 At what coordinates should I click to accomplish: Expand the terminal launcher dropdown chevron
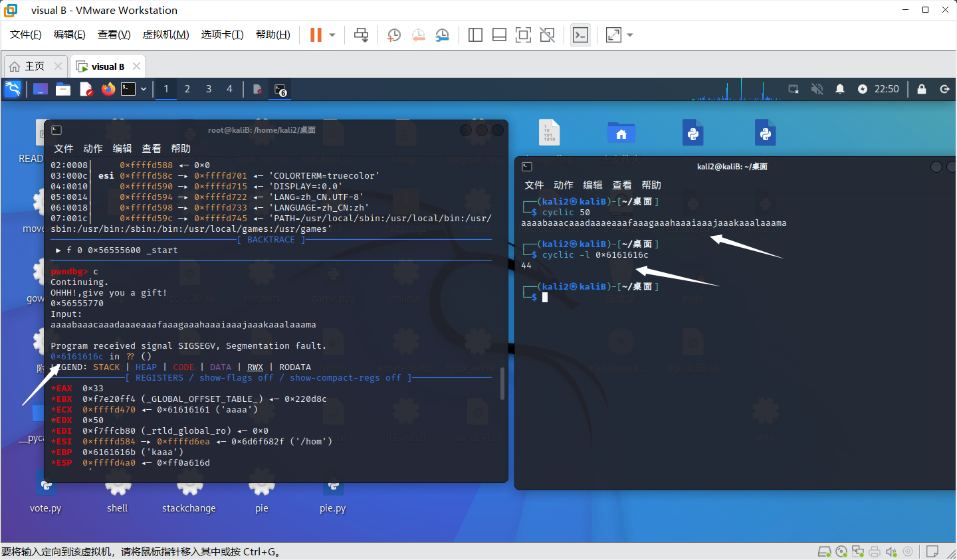click(x=144, y=89)
